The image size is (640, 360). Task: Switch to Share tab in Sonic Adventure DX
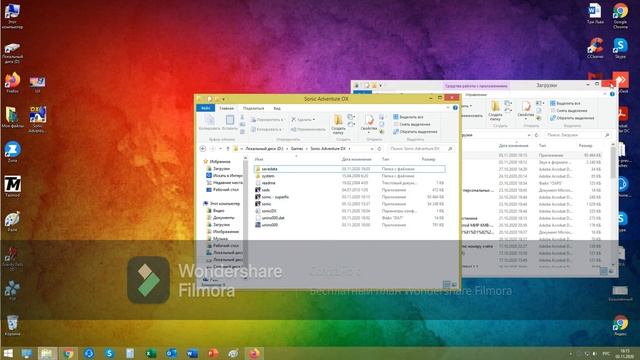253,108
